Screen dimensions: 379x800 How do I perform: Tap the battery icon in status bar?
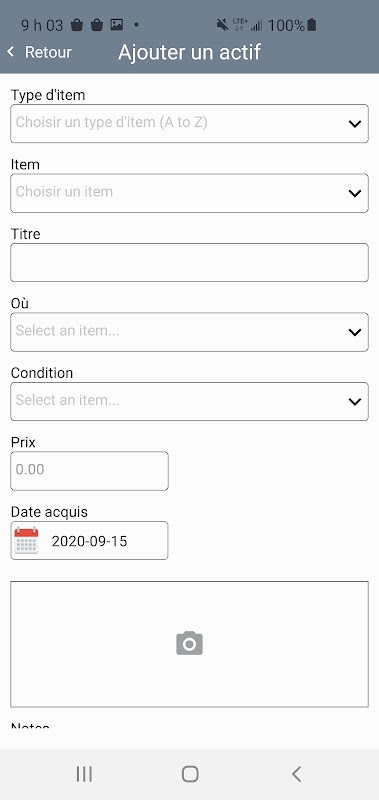coord(312,24)
